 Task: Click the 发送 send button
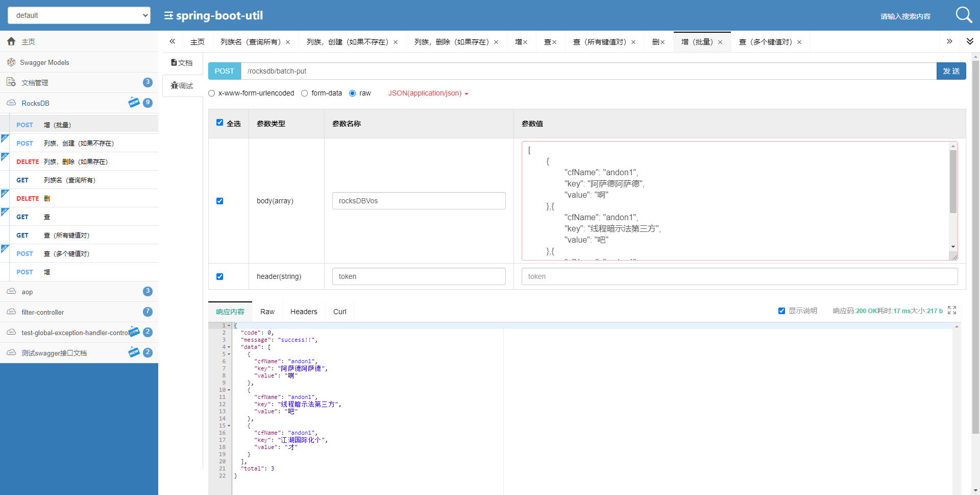point(951,71)
